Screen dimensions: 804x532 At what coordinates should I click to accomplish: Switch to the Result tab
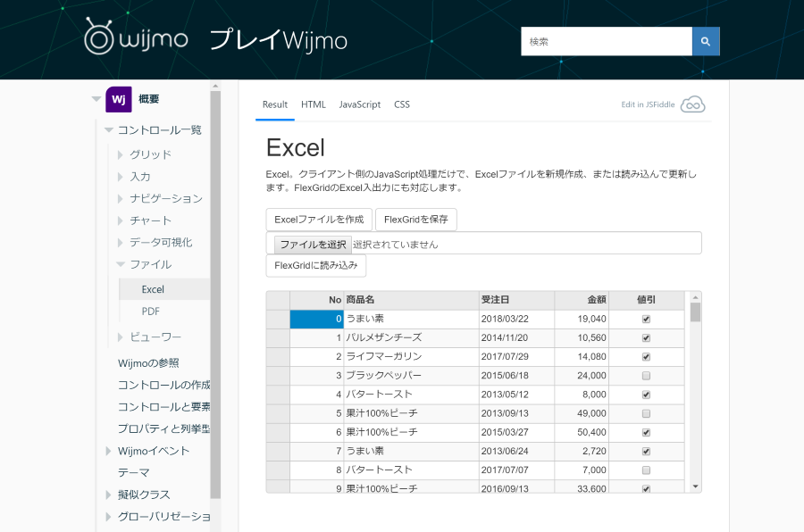pos(275,104)
